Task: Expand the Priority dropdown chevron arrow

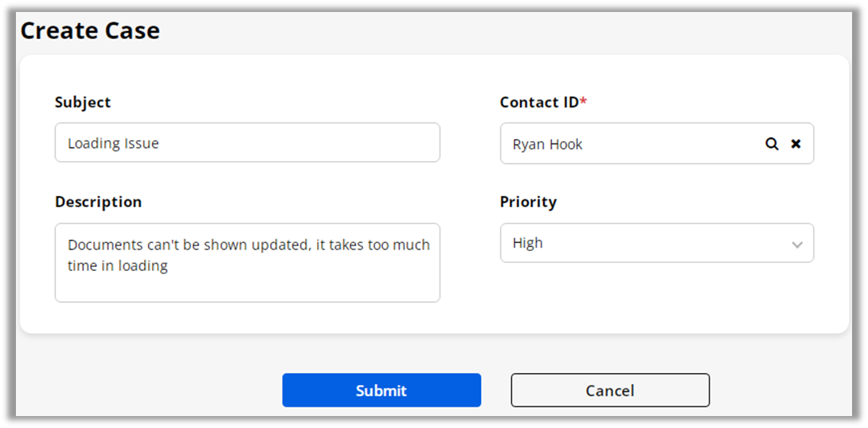Action: 797,244
